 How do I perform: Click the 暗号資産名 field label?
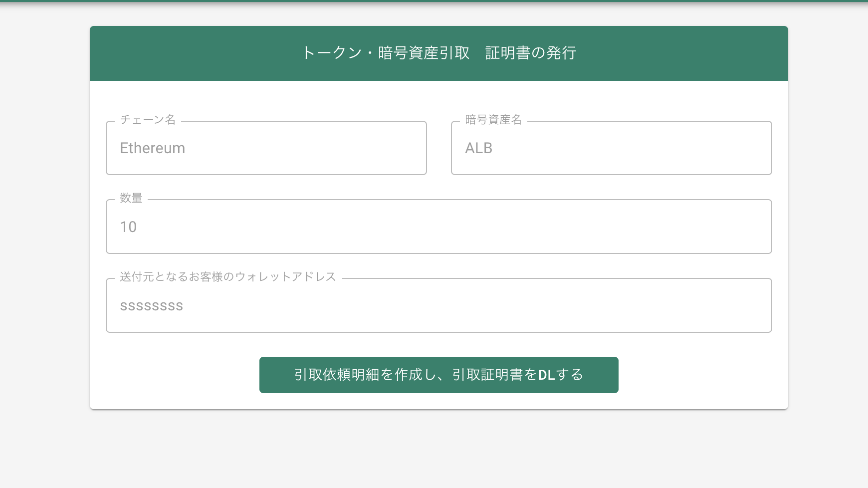point(492,120)
